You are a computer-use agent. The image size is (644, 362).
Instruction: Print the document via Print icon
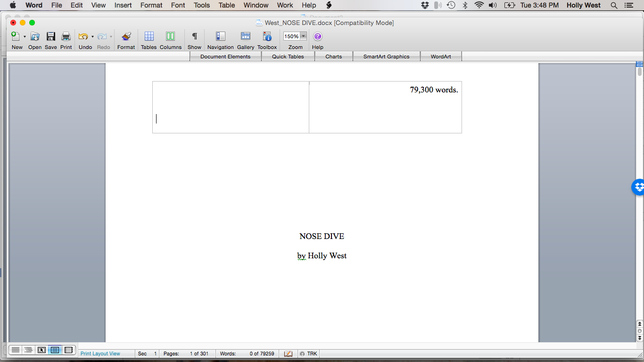(66, 36)
